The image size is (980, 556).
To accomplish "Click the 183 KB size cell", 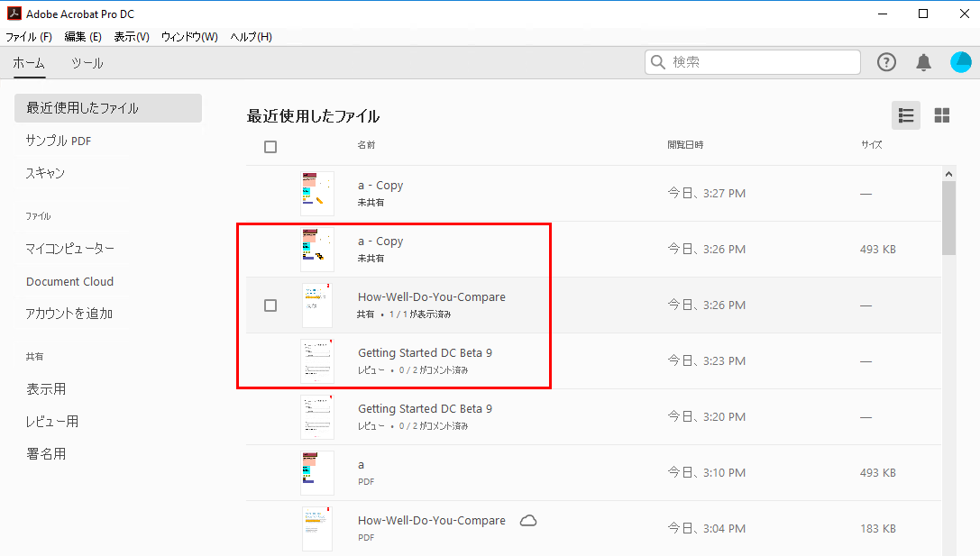I will tap(877, 528).
